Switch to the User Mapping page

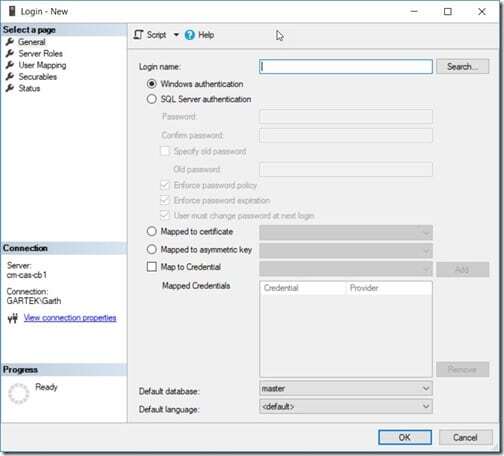point(42,65)
